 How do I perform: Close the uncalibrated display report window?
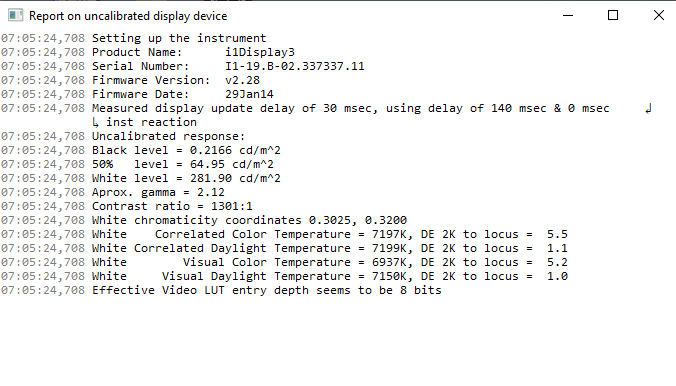point(658,16)
